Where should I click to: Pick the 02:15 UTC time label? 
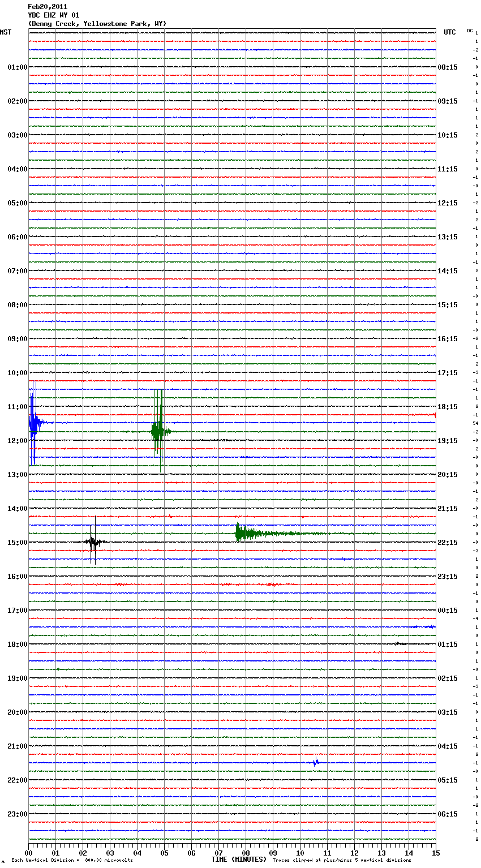(448, 678)
